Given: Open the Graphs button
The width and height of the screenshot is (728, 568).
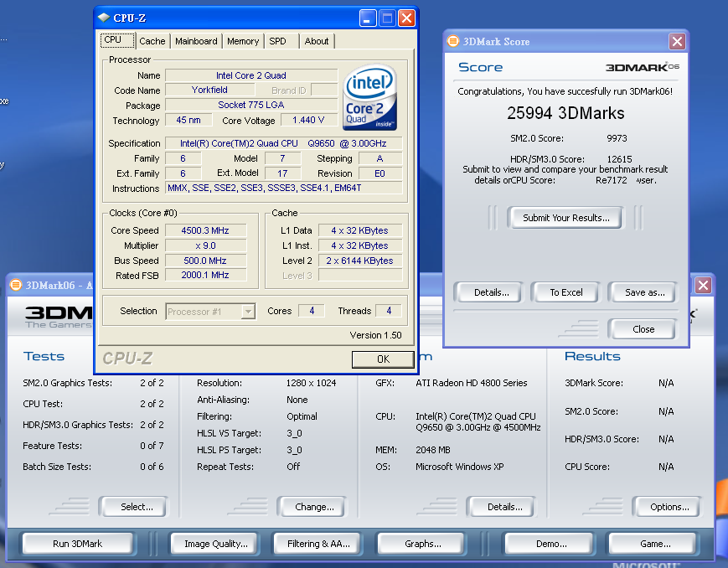Looking at the screenshot, I should tap(422, 544).
